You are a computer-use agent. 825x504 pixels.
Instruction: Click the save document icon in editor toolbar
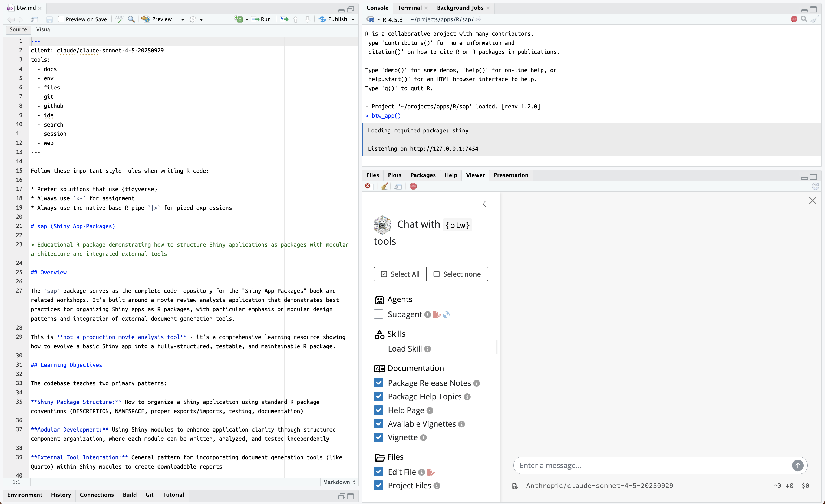pyautogui.click(x=50, y=19)
